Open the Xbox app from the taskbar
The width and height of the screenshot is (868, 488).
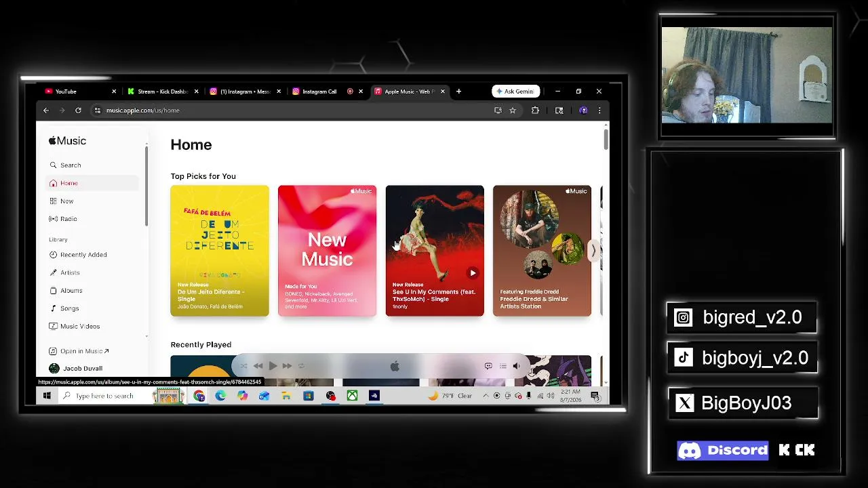coord(352,396)
